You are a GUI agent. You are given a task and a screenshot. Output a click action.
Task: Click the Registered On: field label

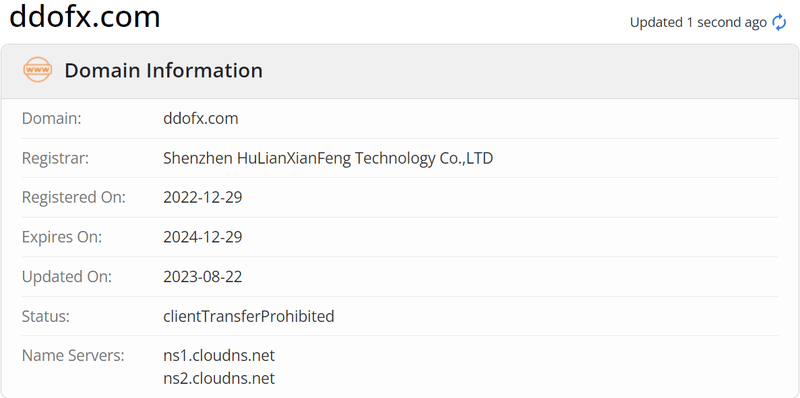click(73, 197)
